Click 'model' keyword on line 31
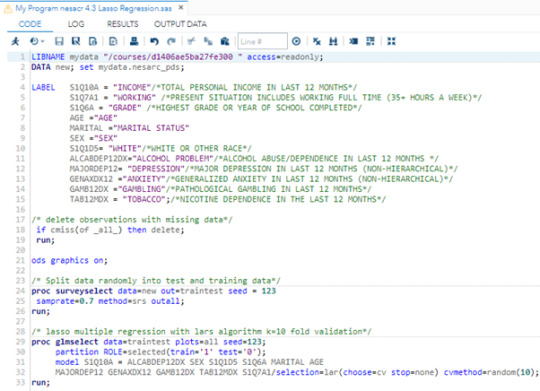Image resolution: width=540 pixels, height=391 pixels. click(67, 362)
